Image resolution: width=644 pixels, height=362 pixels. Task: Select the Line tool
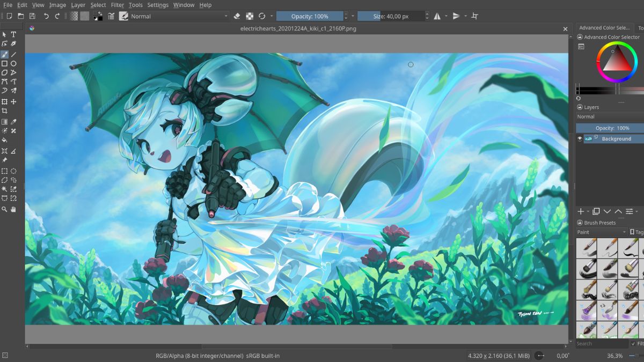click(14, 54)
